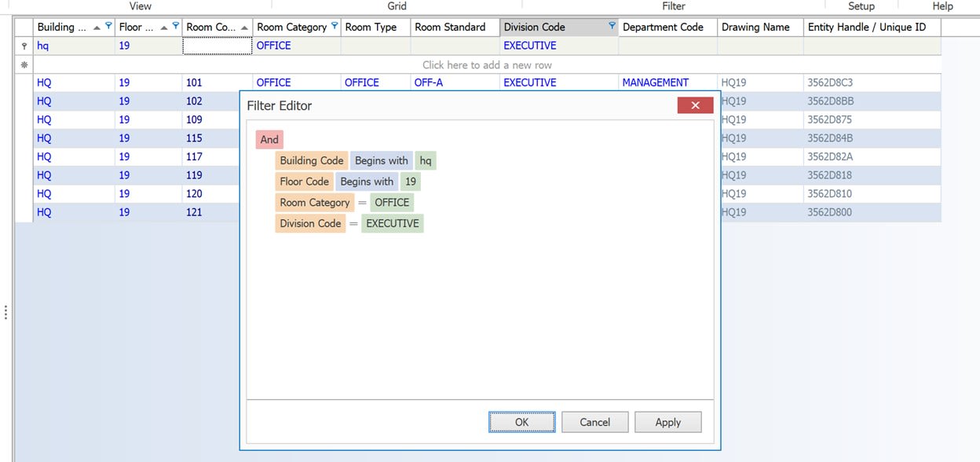This screenshot has width=980, height=462.
Task: Click entity handle 3562D818
Action: pyautogui.click(x=872, y=175)
